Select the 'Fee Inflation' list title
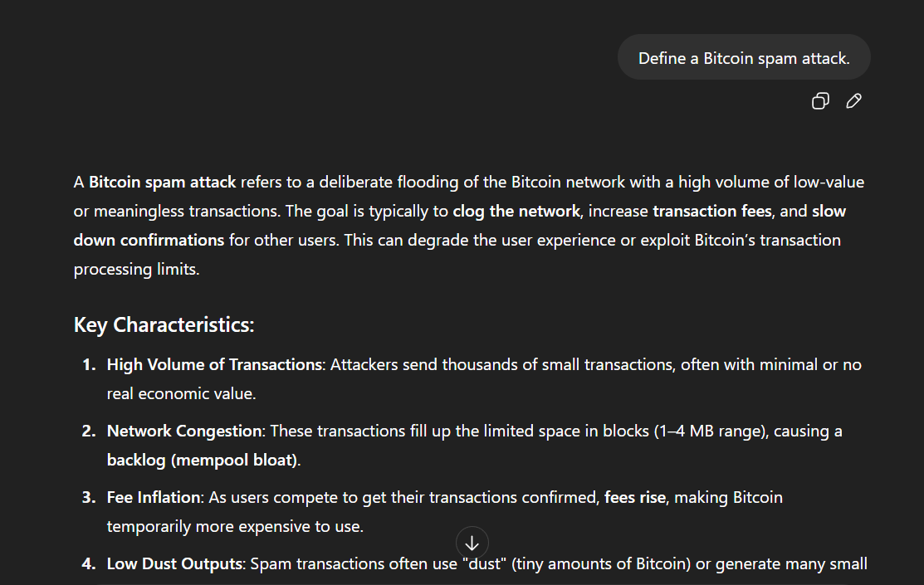 pyautogui.click(x=154, y=497)
